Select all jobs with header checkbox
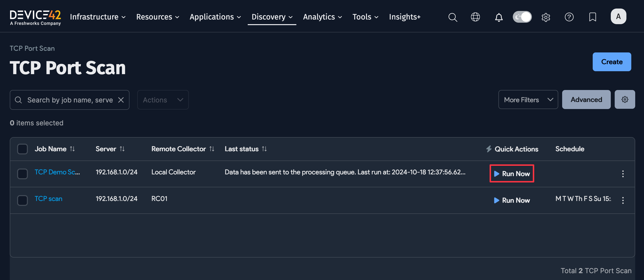The width and height of the screenshot is (644, 280). tap(22, 149)
